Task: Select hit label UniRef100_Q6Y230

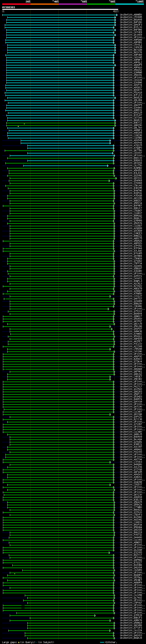Action: click(131, 495)
